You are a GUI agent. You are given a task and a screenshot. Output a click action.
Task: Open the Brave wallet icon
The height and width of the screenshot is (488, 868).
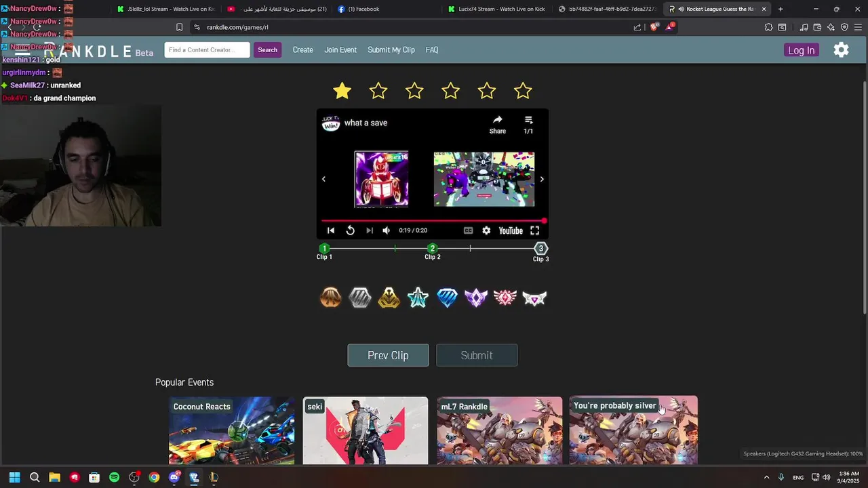coord(817,27)
